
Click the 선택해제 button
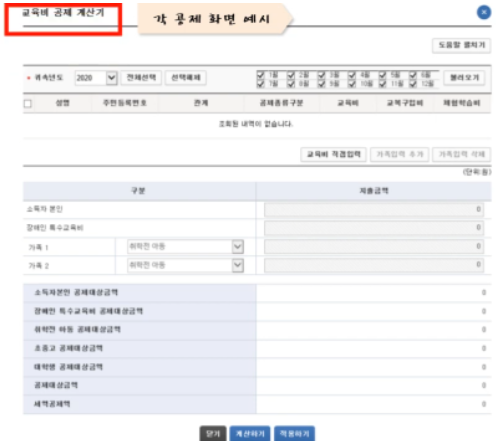[x=186, y=78]
